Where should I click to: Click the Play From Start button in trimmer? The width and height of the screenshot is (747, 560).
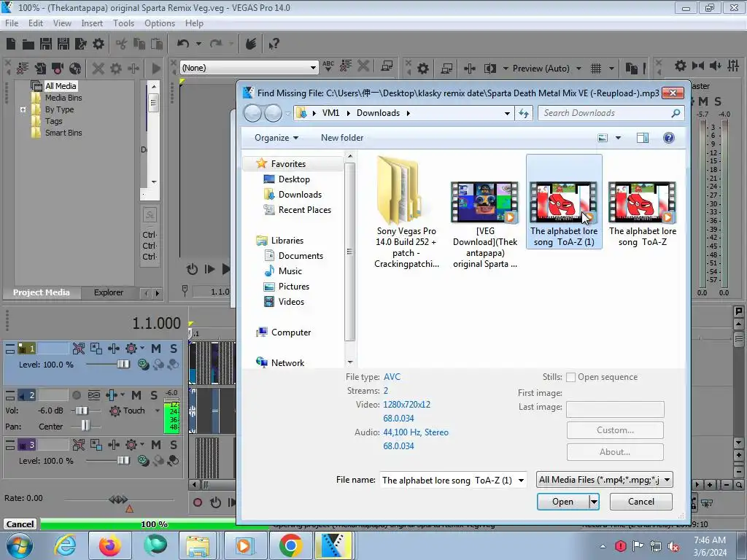209,269
